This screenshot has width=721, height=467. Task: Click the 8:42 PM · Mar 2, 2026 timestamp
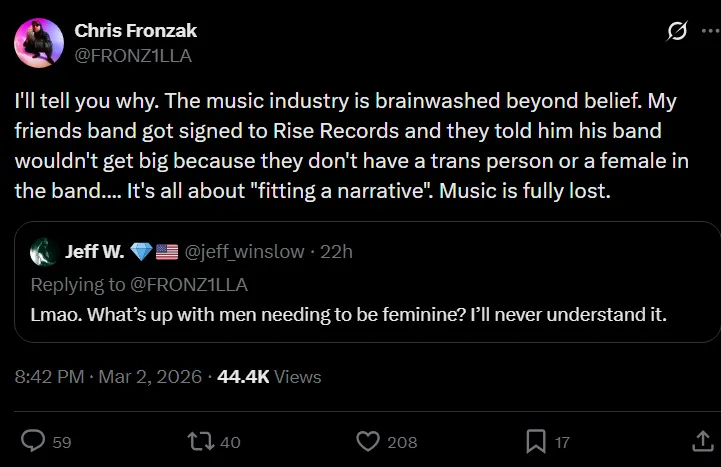point(109,377)
